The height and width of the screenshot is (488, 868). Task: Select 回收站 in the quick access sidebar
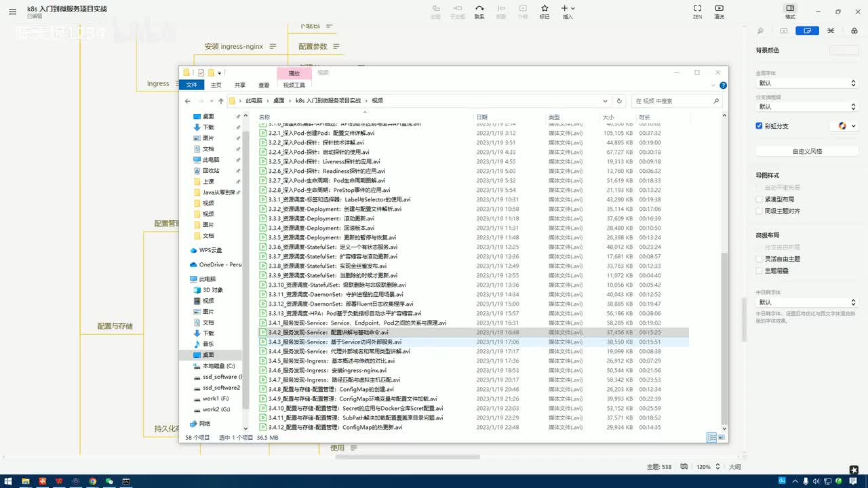coord(211,171)
